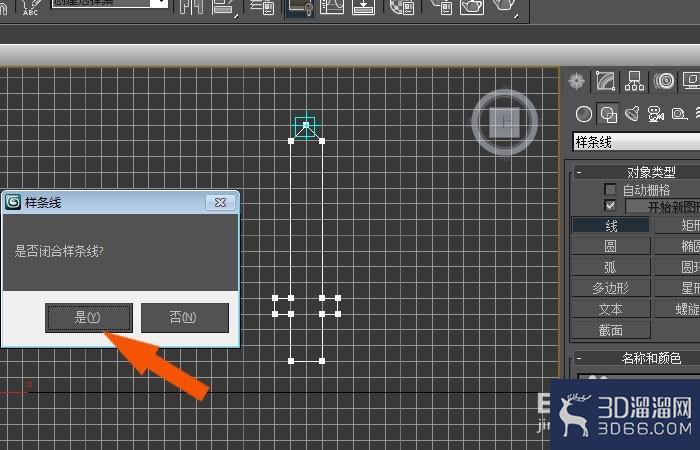Select the Helpers category icon

[679, 114]
